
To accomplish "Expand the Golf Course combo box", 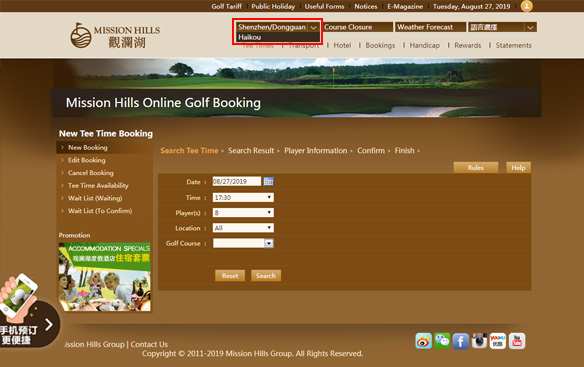I will click(x=269, y=243).
